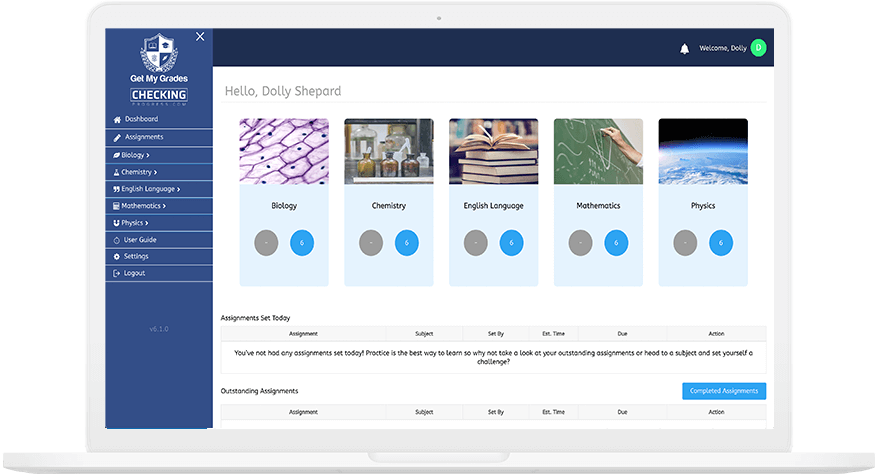Viewport: 878px width, 474px height.
Task: Open the Physics sidebar submenu
Action: [x=134, y=223]
